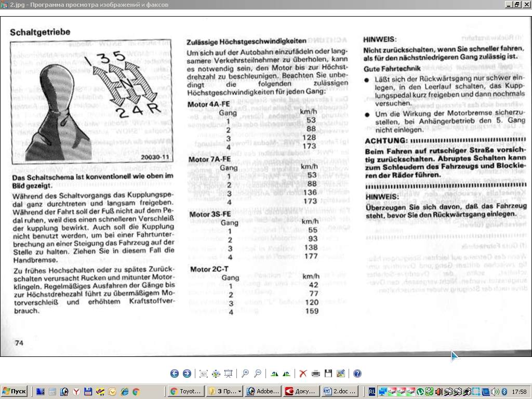Go to the next image
This screenshot has width=532, height=399.
click(x=187, y=374)
